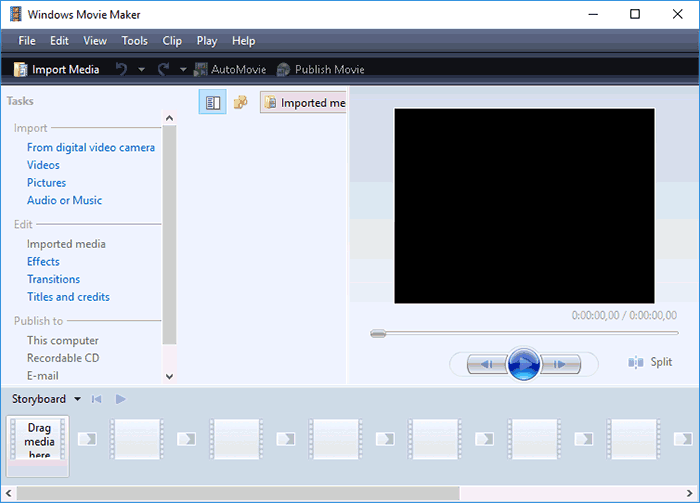Image resolution: width=700 pixels, height=503 pixels.
Task: Click the Windows Movie Maker title icon
Action: pyautogui.click(x=16, y=14)
